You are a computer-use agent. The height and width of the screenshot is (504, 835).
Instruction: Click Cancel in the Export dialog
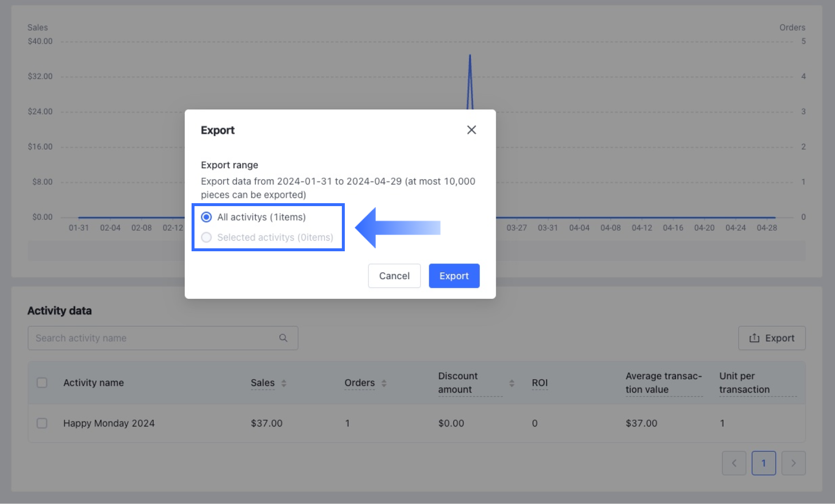[394, 276]
